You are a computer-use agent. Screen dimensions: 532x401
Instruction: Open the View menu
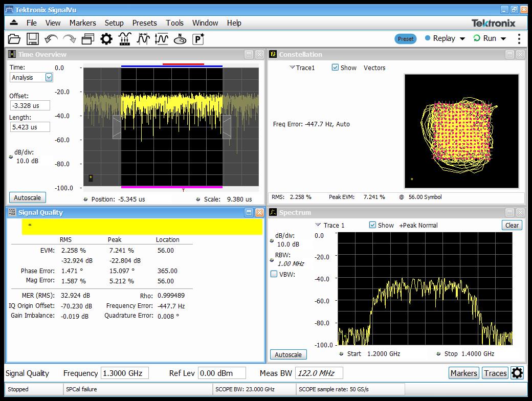click(x=53, y=23)
